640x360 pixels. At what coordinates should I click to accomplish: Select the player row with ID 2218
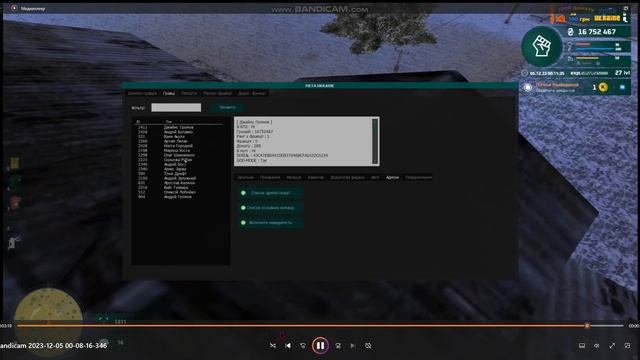point(178,188)
